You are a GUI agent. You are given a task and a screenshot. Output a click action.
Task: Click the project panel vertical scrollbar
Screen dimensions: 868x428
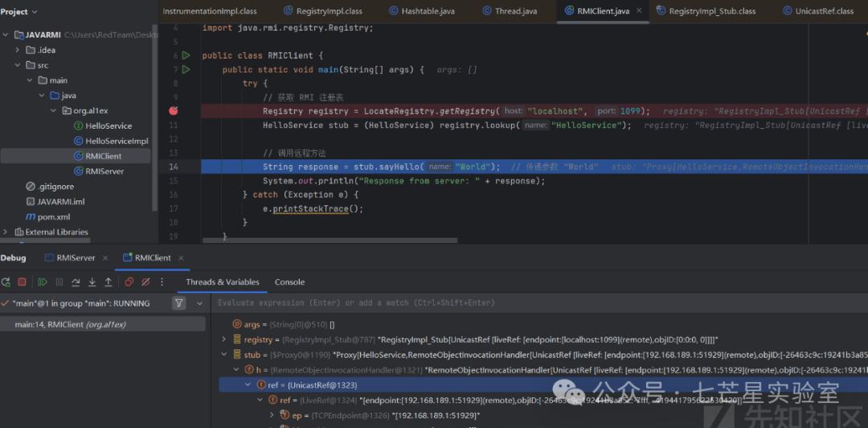point(156,119)
